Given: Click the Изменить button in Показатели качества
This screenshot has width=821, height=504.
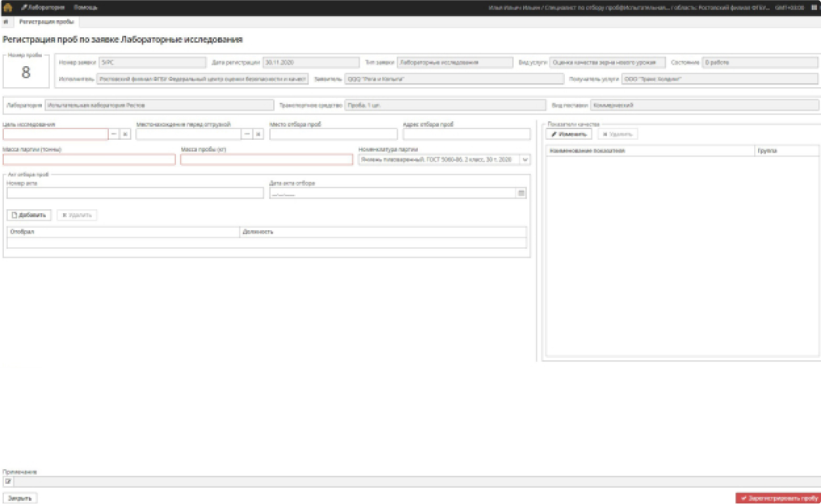Looking at the screenshot, I should coord(569,135).
